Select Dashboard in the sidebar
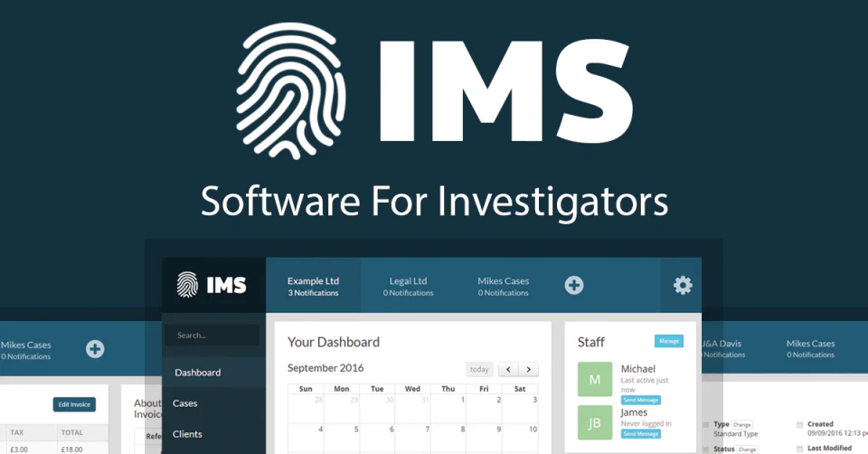The image size is (868, 454). pyautogui.click(x=213, y=373)
